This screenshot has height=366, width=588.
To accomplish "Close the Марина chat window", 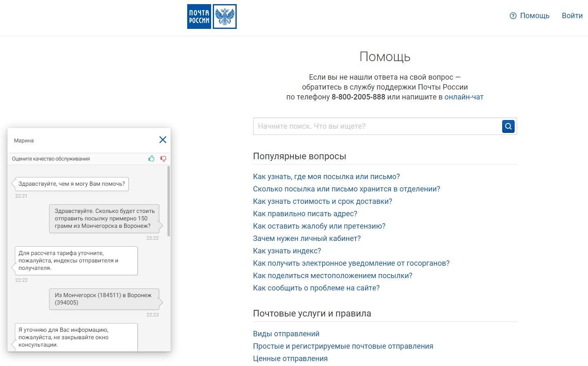I will pyautogui.click(x=163, y=140).
